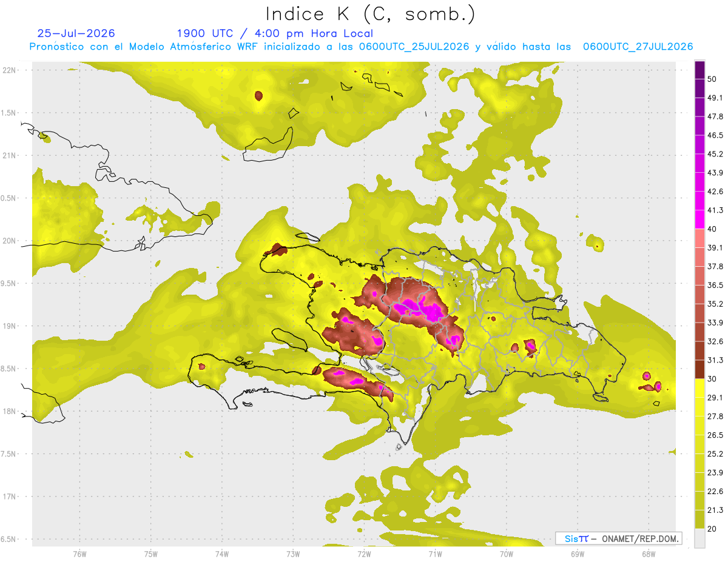Click the legend value 25.2

(x=715, y=453)
